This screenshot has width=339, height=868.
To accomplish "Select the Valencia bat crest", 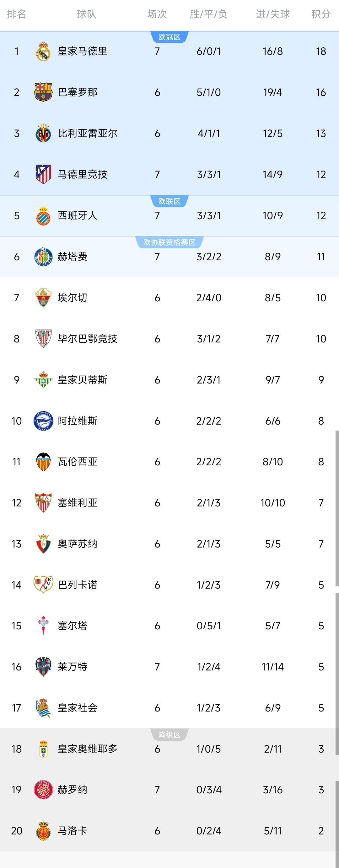I will point(43,462).
